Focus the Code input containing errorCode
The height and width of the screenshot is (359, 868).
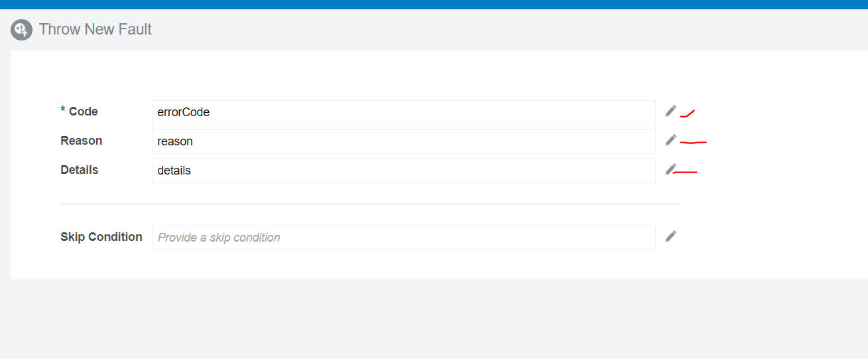[x=404, y=113]
